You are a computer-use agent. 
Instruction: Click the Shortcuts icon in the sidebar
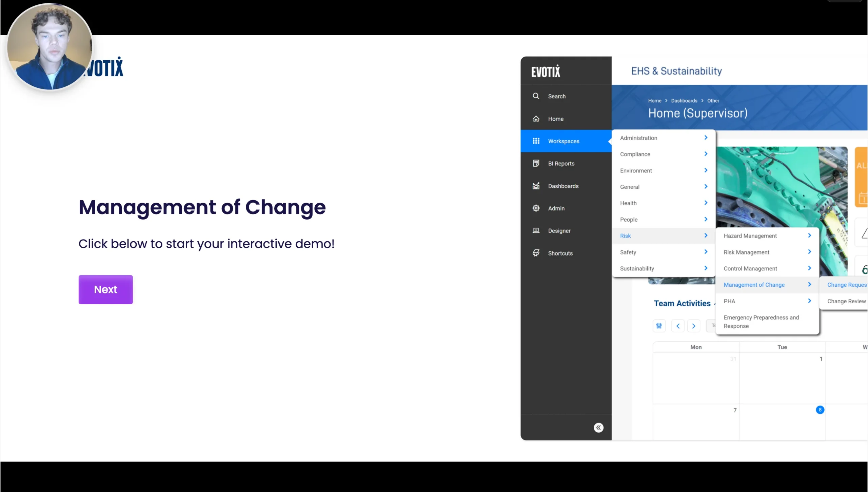point(536,253)
